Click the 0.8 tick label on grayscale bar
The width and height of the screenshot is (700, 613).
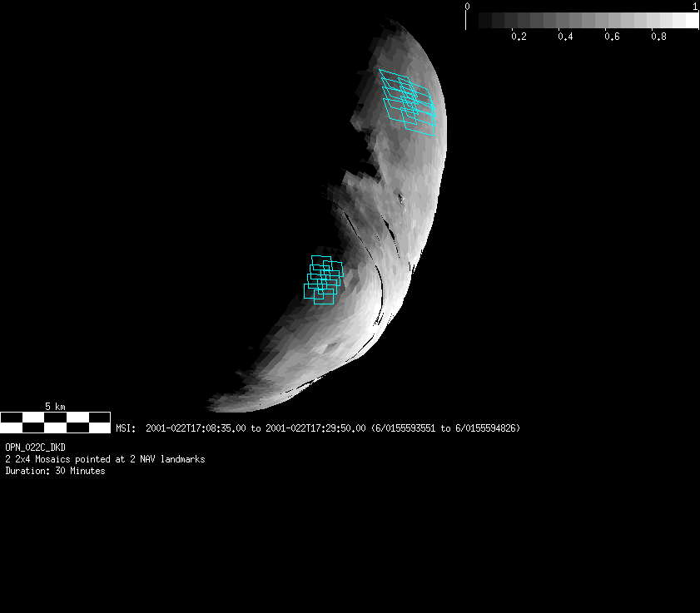pyautogui.click(x=658, y=37)
